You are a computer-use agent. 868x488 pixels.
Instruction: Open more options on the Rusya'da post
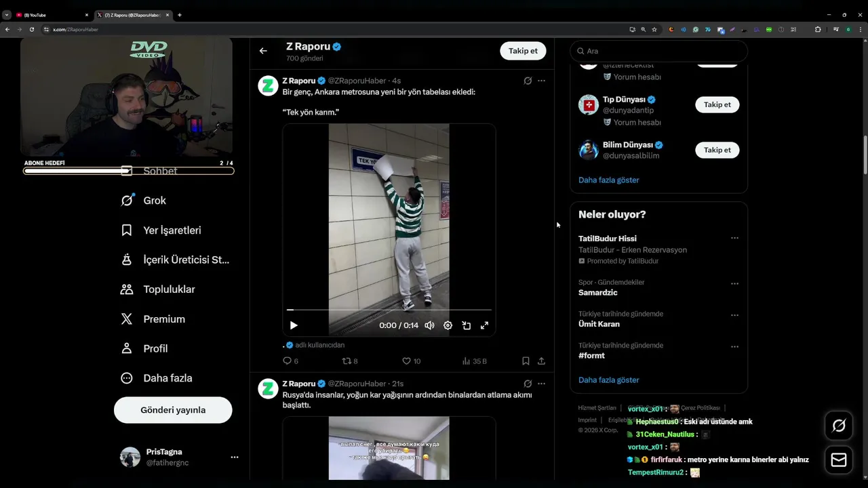[541, 384]
